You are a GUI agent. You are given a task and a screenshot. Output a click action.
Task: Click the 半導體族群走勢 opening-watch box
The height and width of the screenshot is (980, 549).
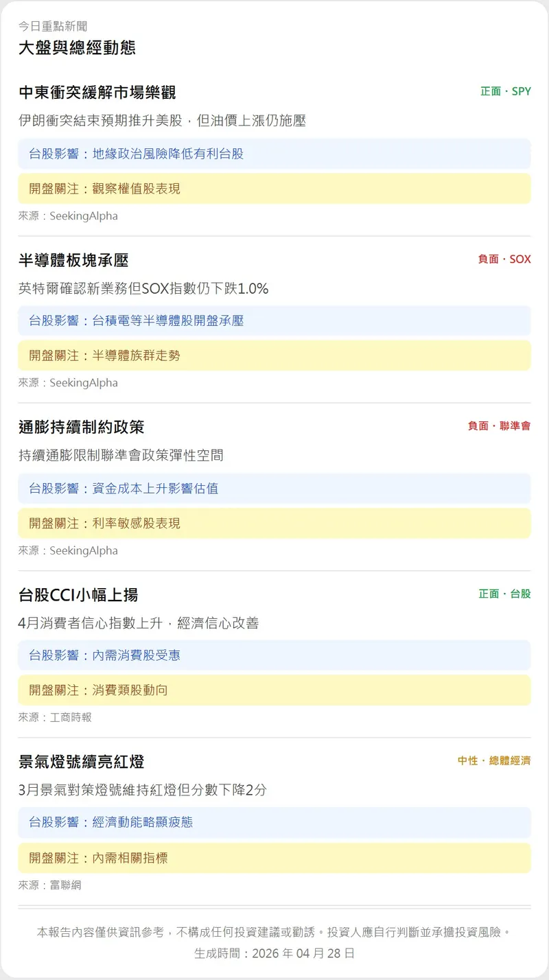[274, 355]
